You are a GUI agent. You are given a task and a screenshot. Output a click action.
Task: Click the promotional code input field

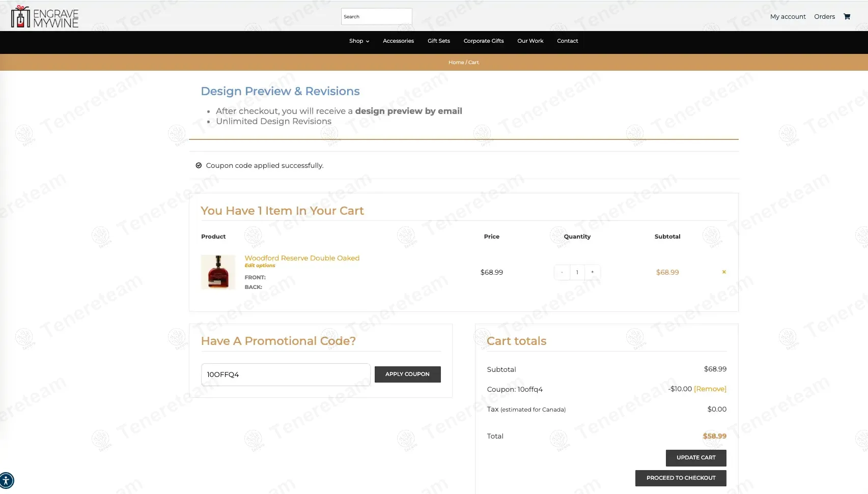coord(286,374)
